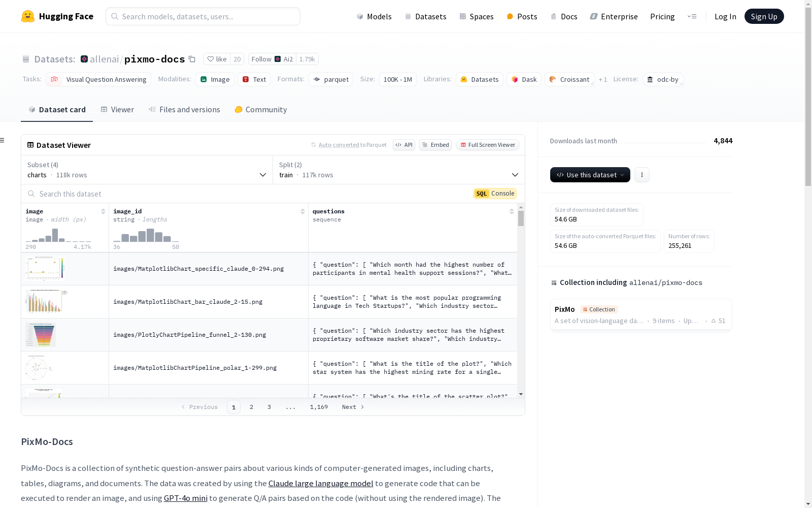This screenshot has height=508, width=812.
Task: Open the API button in Dataset Viewer
Action: [x=404, y=145]
